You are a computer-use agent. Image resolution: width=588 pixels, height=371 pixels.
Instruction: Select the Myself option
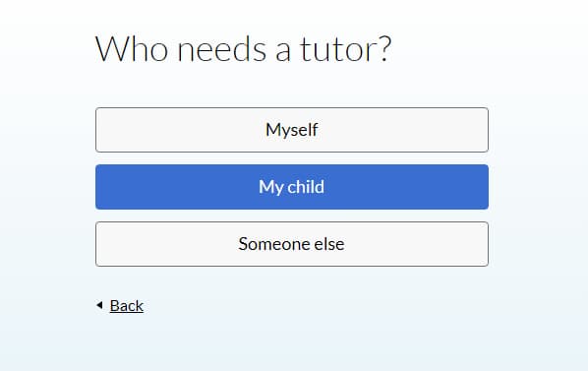point(292,130)
